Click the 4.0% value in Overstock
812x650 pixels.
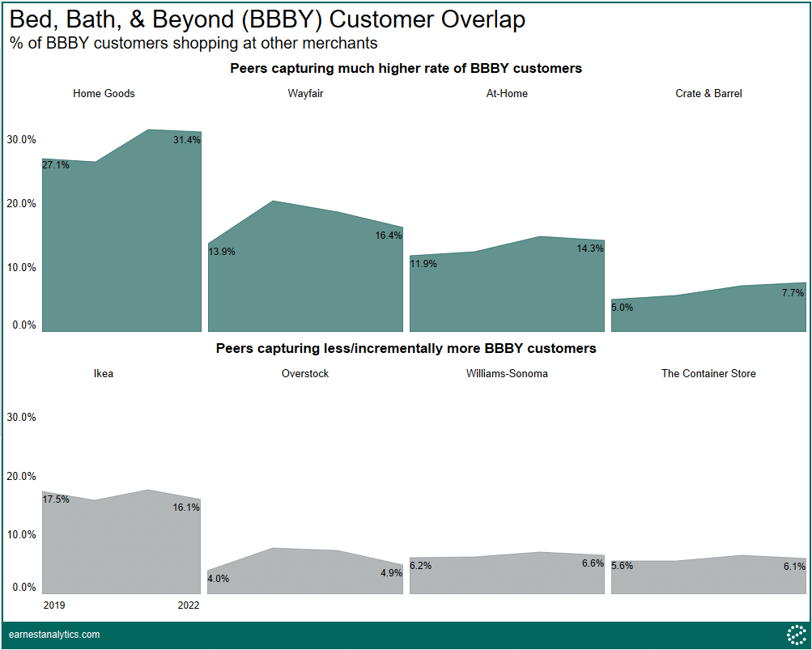[219, 579]
